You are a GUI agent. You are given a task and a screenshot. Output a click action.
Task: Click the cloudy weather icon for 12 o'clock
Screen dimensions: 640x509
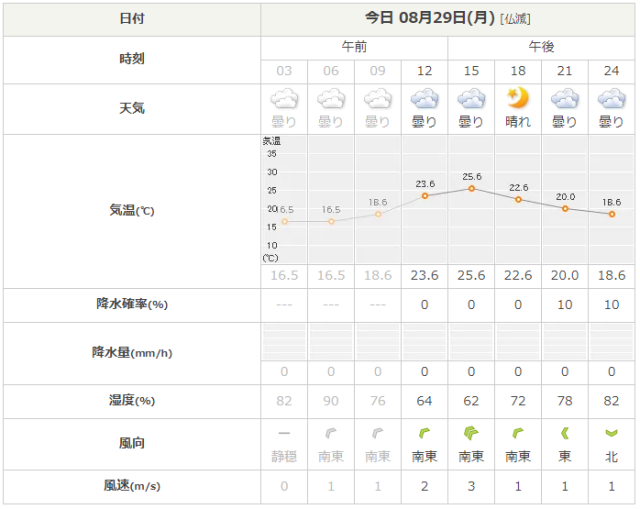(424, 99)
